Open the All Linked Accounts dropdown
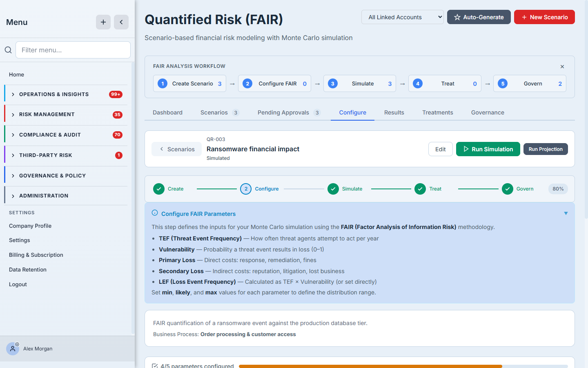This screenshot has width=588, height=368. point(403,17)
